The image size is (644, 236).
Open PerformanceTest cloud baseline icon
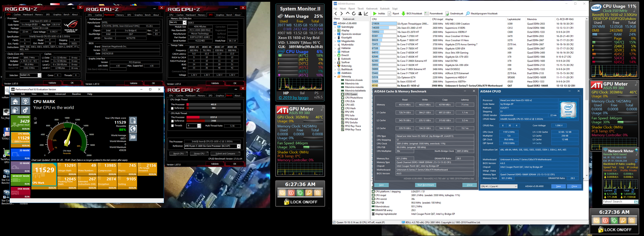tap(16, 110)
